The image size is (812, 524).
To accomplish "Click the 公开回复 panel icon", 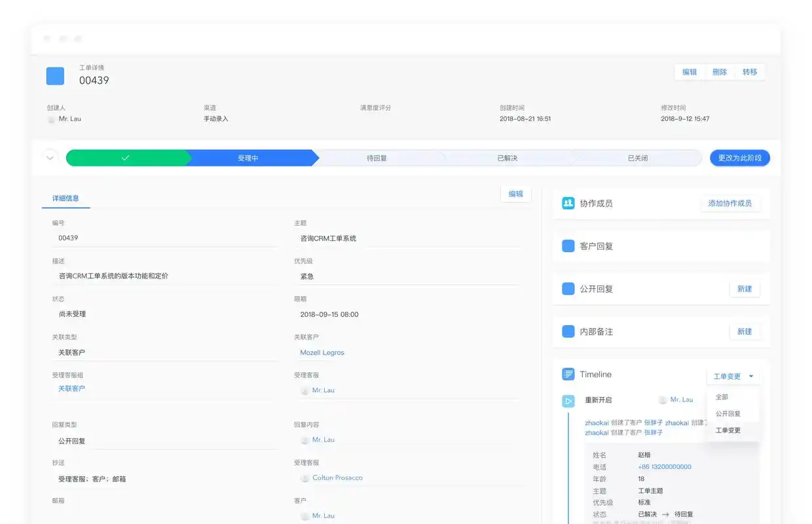I will pyautogui.click(x=566, y=289).
